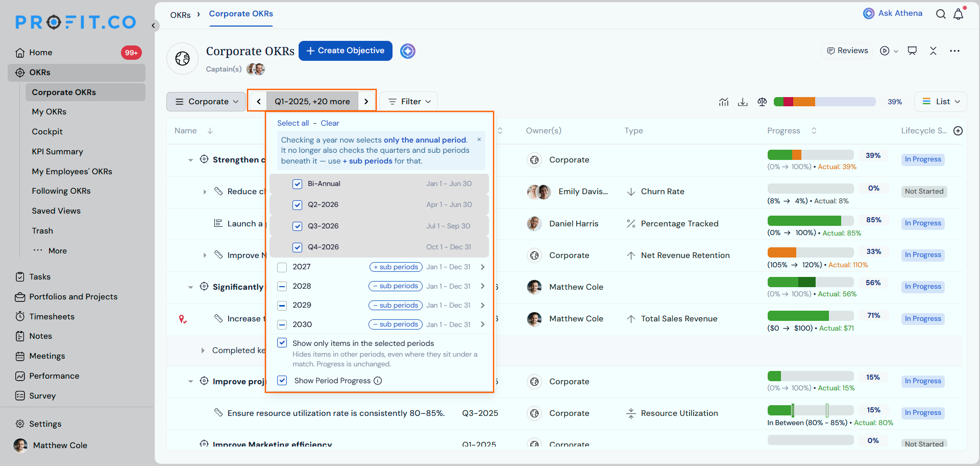Add a column with the plus icon
Image resolution: width=980 pixels, height=466 pixels.
coord(958,131)
